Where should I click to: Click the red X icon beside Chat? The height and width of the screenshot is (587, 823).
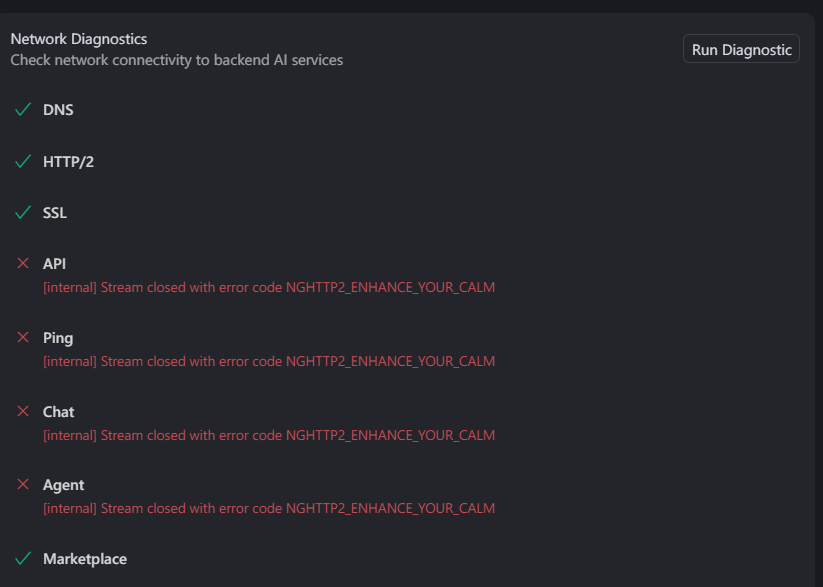pos(23,411)
